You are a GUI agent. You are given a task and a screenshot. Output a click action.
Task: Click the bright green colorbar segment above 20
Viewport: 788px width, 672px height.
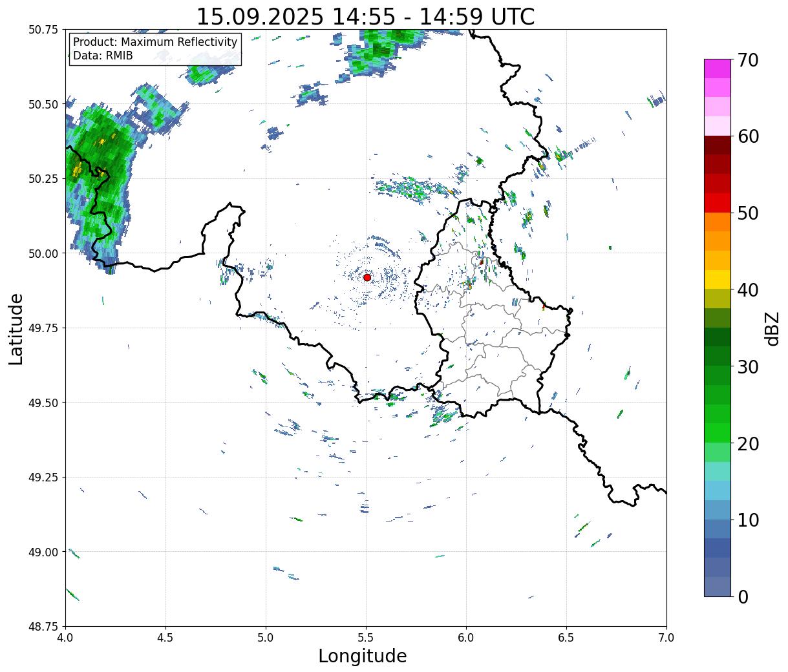click(x=718, y=433)
